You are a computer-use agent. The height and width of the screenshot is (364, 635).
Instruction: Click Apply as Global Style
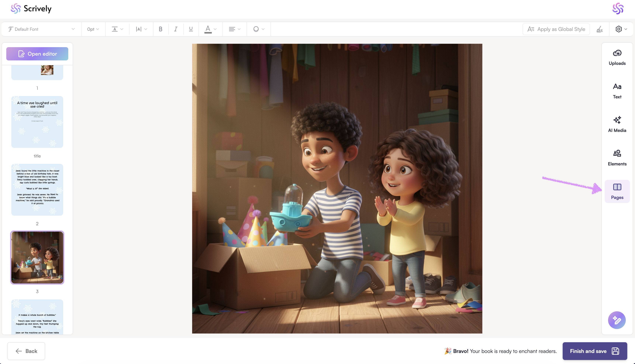(x=556, y=29)
